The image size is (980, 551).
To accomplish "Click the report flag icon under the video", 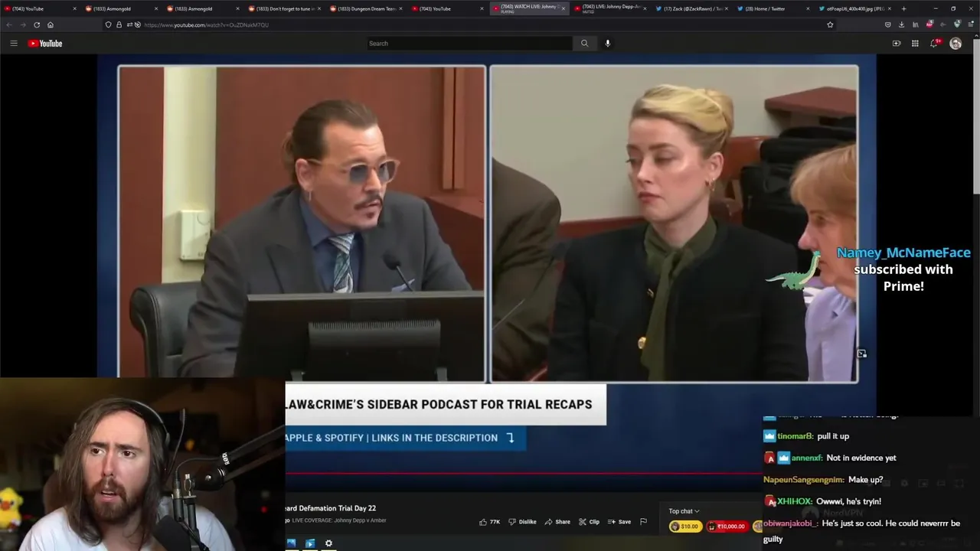I will coord(643,522).
